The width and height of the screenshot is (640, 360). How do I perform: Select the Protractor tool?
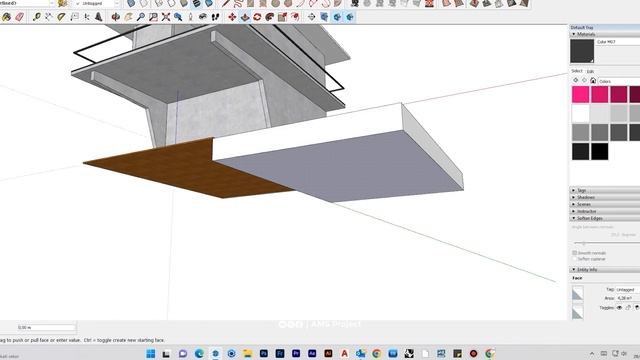pyautogui.click(x=61, y=17)
